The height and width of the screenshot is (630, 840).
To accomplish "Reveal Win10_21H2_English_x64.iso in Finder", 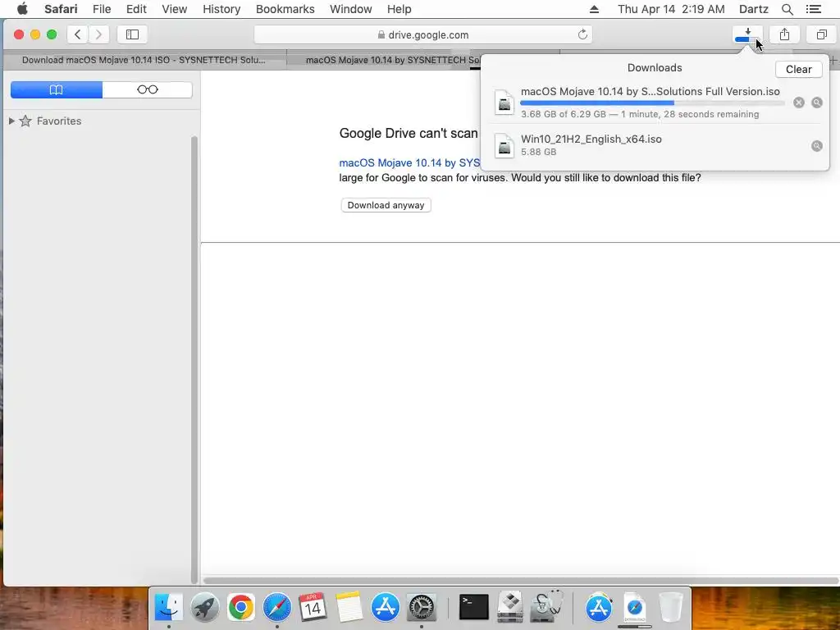I will pos(816,146).
